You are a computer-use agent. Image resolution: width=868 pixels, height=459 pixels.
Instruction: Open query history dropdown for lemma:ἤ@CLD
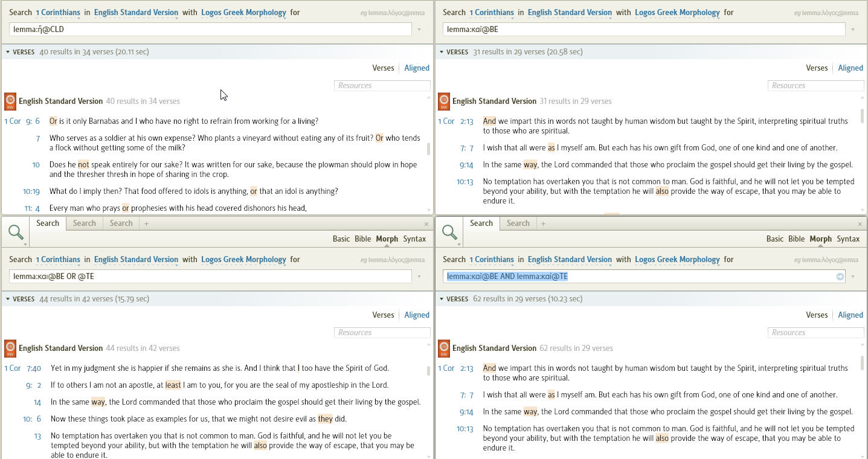419,30
